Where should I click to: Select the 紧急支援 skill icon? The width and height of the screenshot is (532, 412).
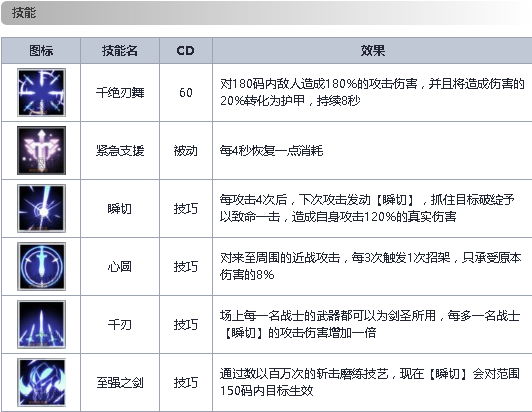[41, 150]
